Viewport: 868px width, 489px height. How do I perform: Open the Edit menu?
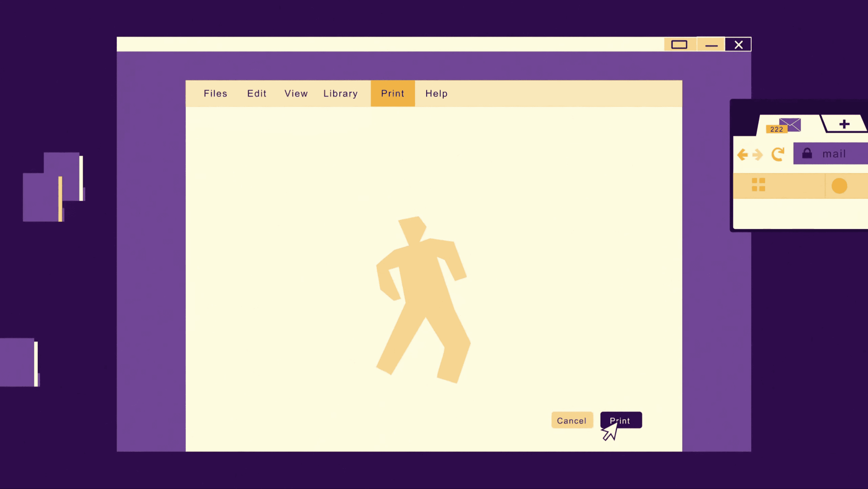[x=257, y=93]
